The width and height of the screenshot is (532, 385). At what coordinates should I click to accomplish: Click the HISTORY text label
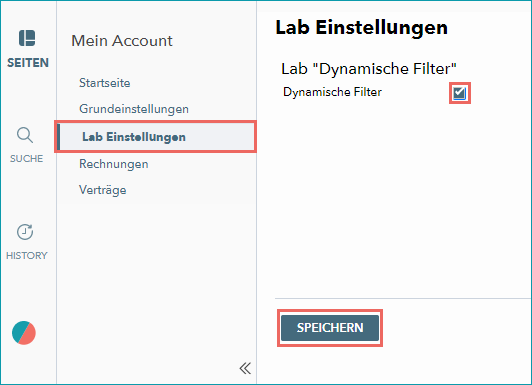[x=26, y=255]
